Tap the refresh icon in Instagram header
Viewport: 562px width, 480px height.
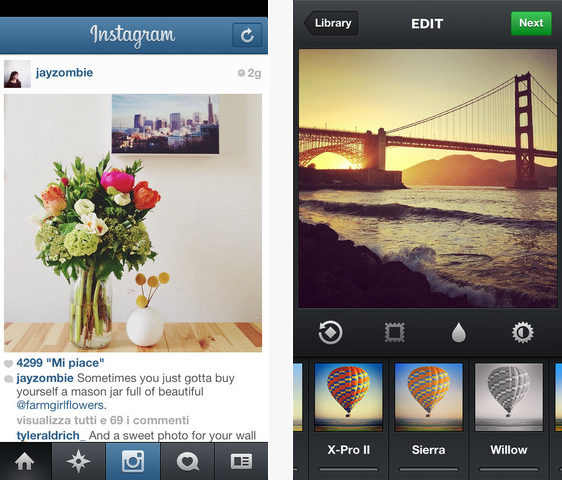tap(247, 35)
